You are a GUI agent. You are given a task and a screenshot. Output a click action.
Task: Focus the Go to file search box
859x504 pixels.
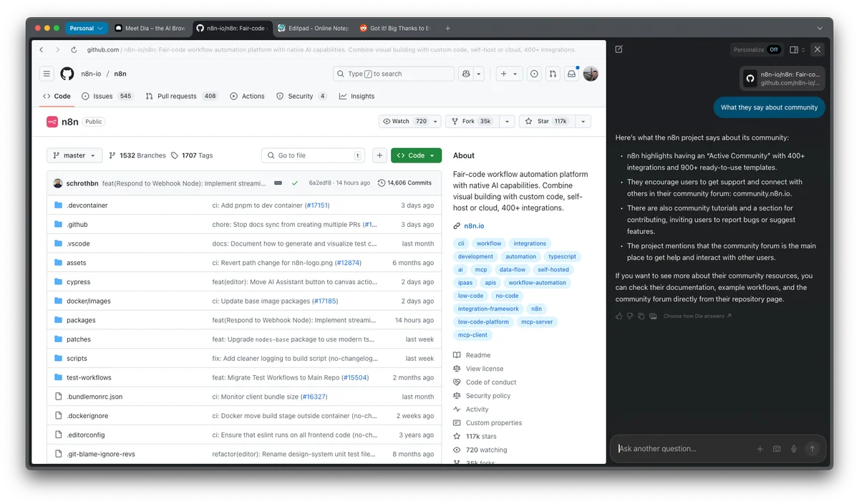point(314,155)
